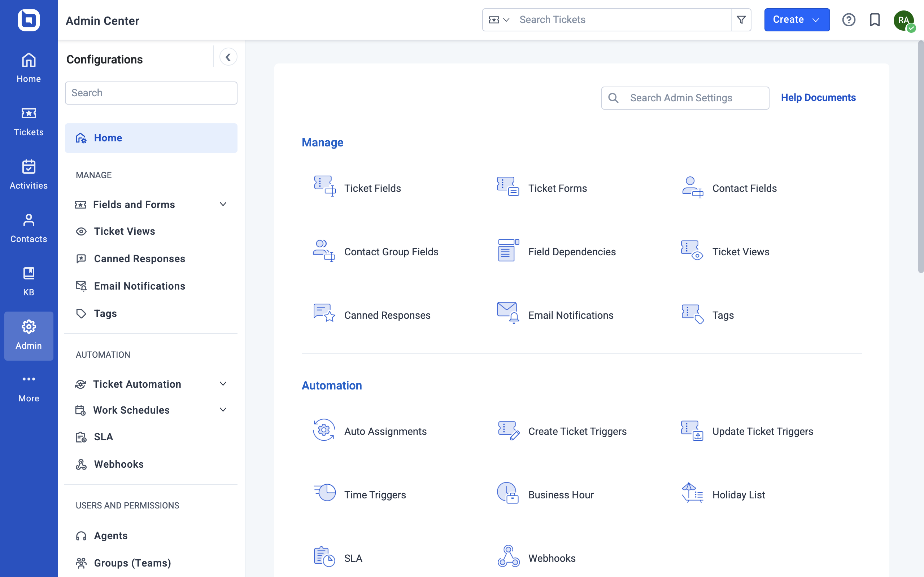Image resolution: width=924 pixels, height=577 pixels.
Task: Open the Create dropdown arrow
Action: [x=816, y=19]
